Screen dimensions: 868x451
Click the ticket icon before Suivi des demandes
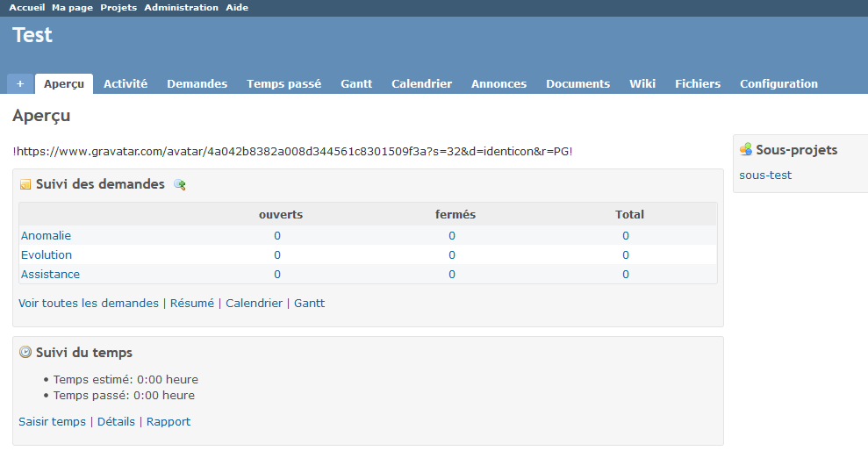pos(25,184)
